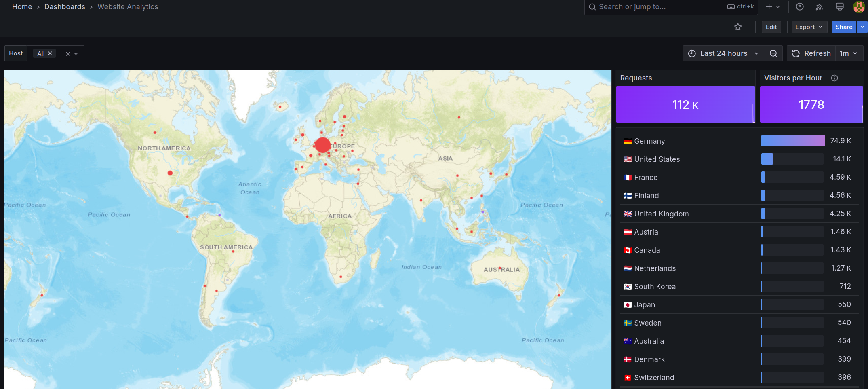The height and width of the screenshot is (389, 868).
Task: Open the user profile avatar
Action: tap(858, 7)
